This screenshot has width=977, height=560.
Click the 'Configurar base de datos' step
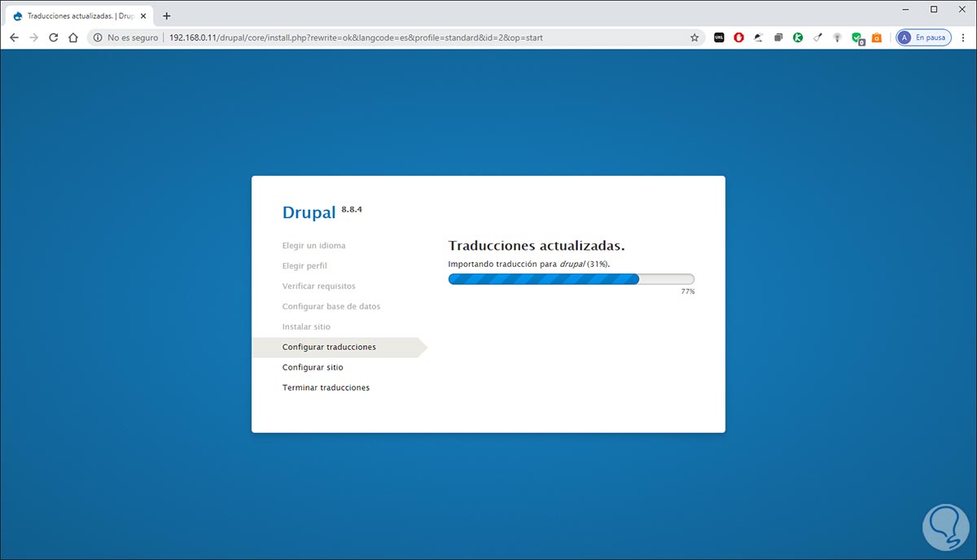331,307
